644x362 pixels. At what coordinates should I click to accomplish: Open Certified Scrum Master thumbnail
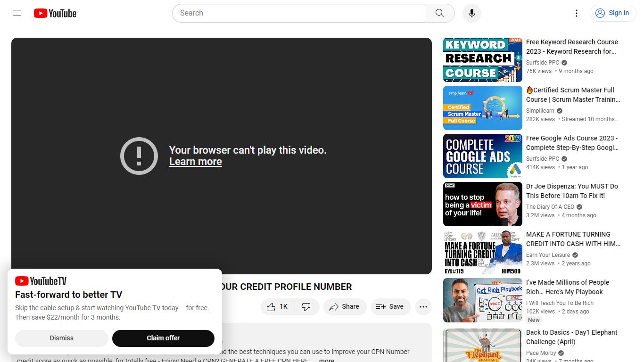click(483, 108)
